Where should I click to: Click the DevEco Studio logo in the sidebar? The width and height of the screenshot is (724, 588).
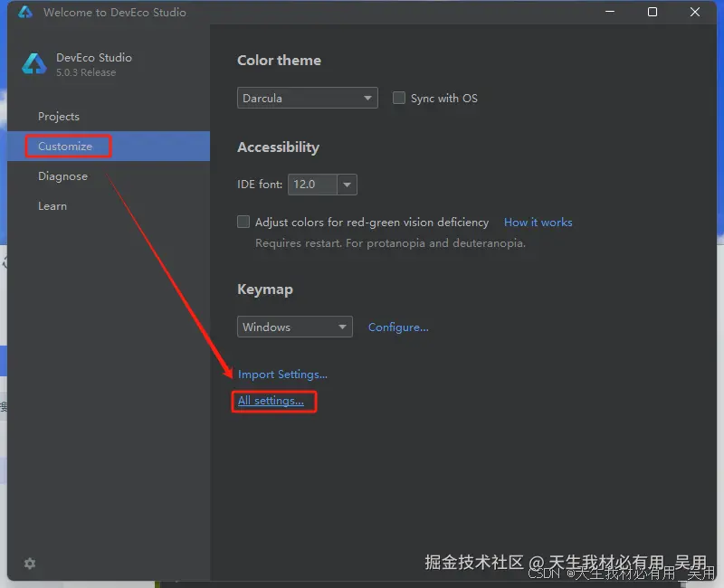(34, 64)
